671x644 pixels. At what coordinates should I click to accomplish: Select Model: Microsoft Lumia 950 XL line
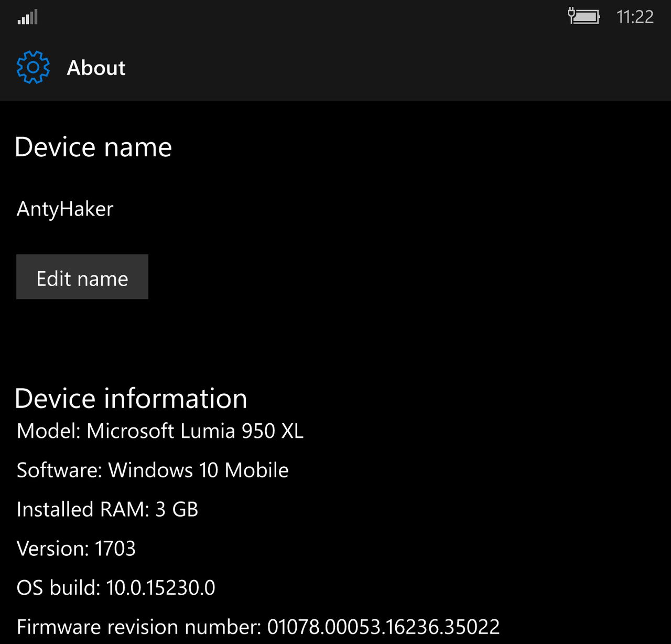point(160,431)
